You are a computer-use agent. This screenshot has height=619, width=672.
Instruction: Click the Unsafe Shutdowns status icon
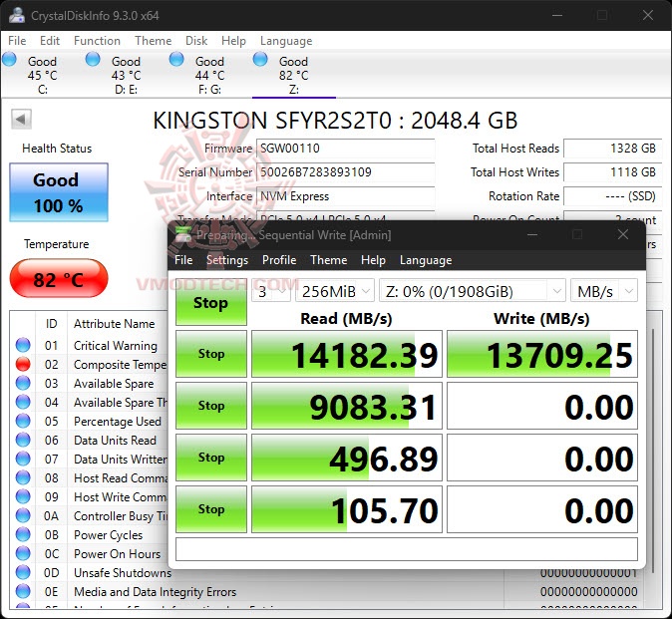[x=23, y=572]
